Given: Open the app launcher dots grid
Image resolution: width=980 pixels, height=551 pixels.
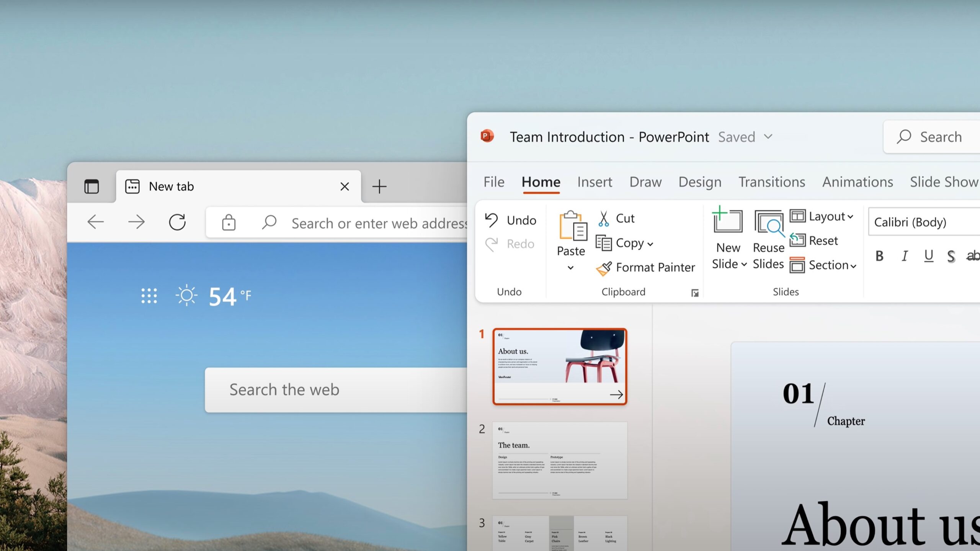Looking at the screenshot, I should coord(149,296).
